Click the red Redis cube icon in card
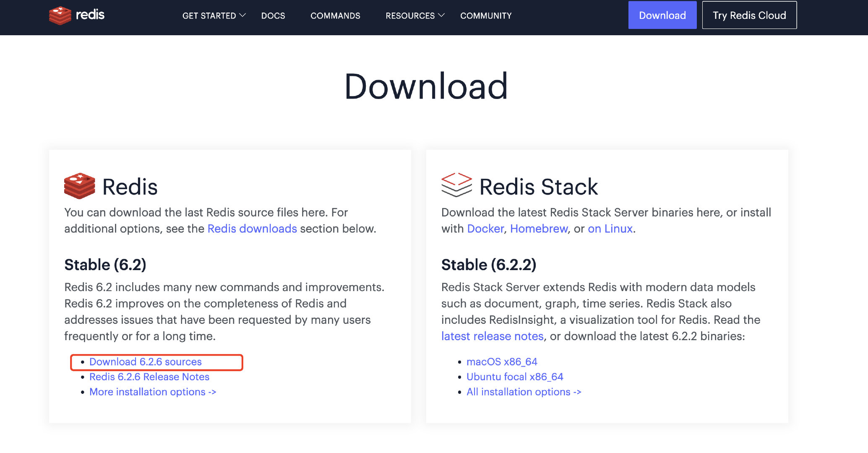The width and height of the screenshot is (868, 453). pyautogui.click(x=80, y=186)
